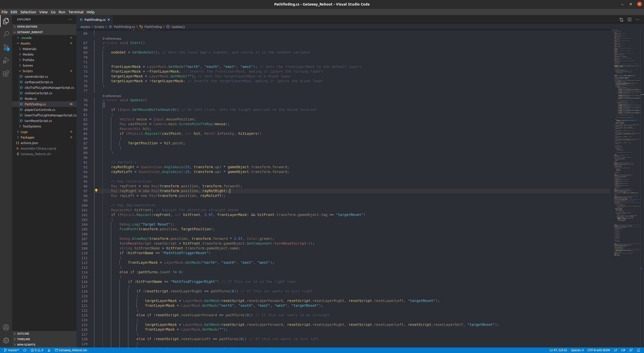Open the Manage gear icon
This screenshot has width=644, height=353.
tap(6, 340)
